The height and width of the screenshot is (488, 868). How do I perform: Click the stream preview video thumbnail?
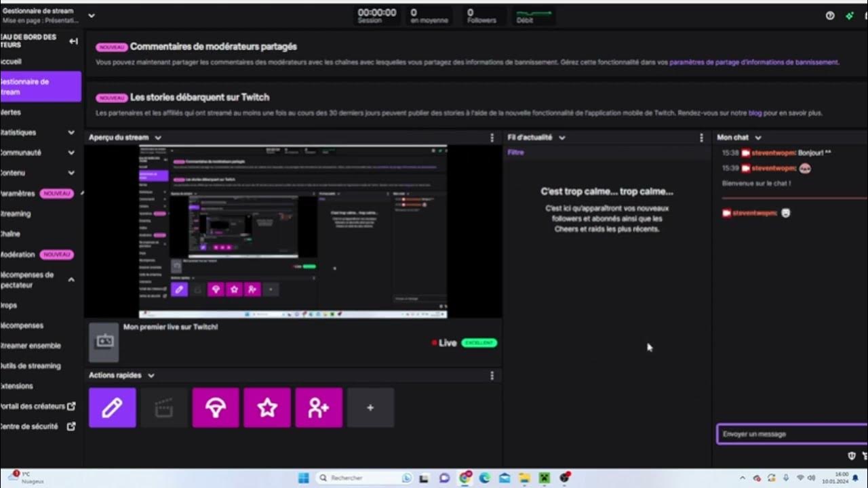click(x=293, y=231)
